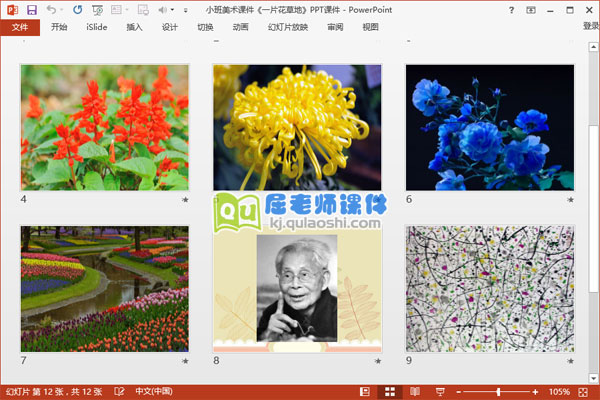Click the animation star under slide 6

pyautogui.click(x=570, y=199)
